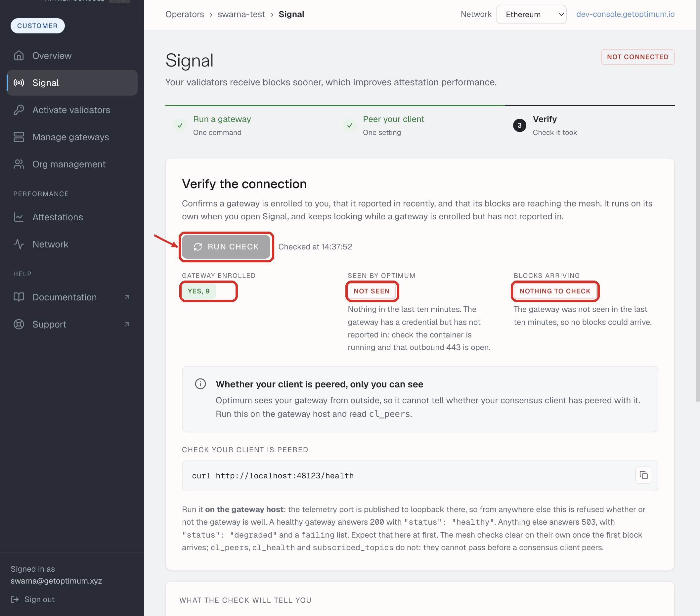Click the 'Checked at 14:37:52' timestamp
This screenshot has height=616, width=700.
click(x=315, y=246)
